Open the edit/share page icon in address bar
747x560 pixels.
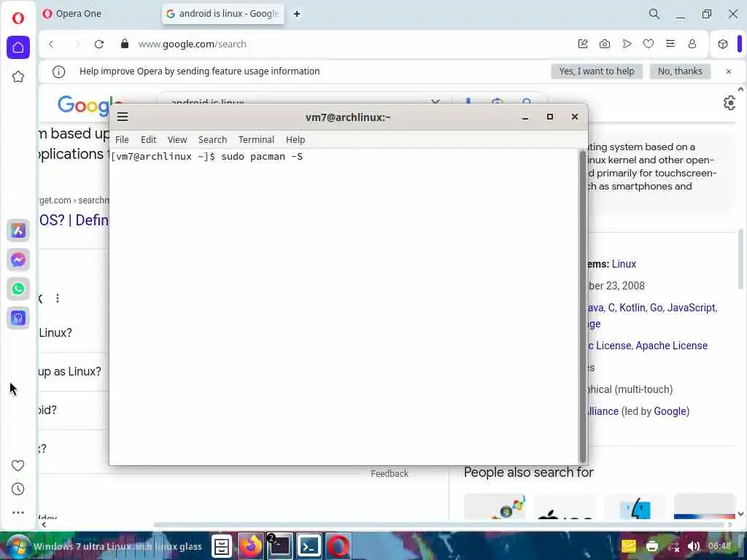pos(583,44)
